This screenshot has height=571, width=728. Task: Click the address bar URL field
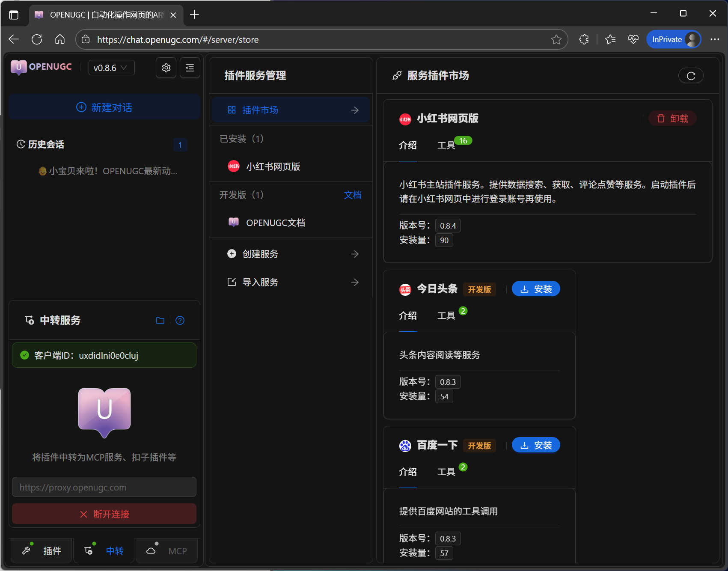point(322,39)
